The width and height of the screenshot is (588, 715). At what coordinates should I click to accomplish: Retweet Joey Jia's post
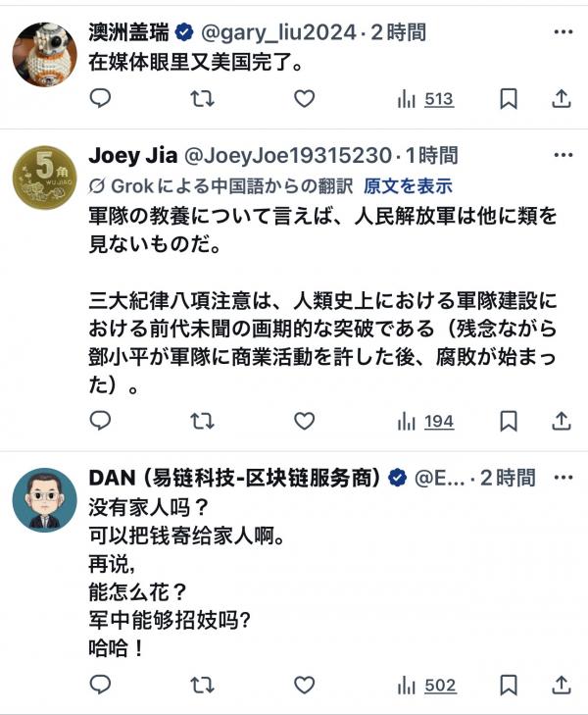[203, 421]
